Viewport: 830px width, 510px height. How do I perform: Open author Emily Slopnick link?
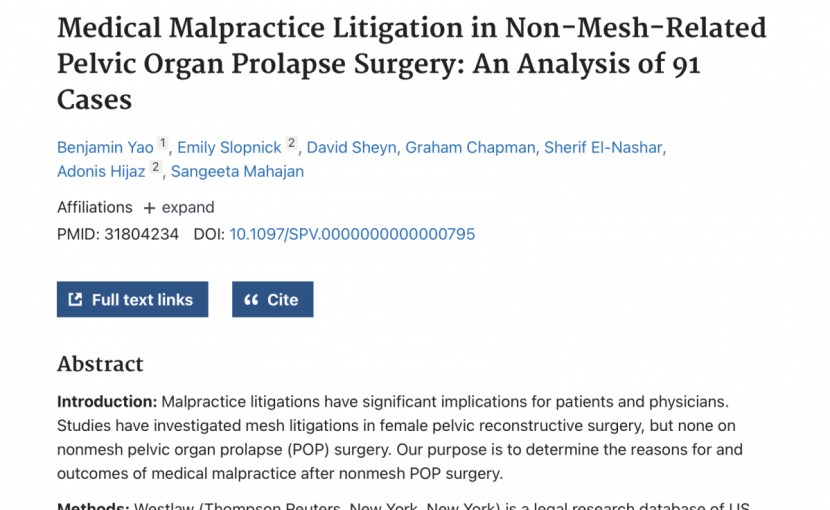click(x=229, y=147)
